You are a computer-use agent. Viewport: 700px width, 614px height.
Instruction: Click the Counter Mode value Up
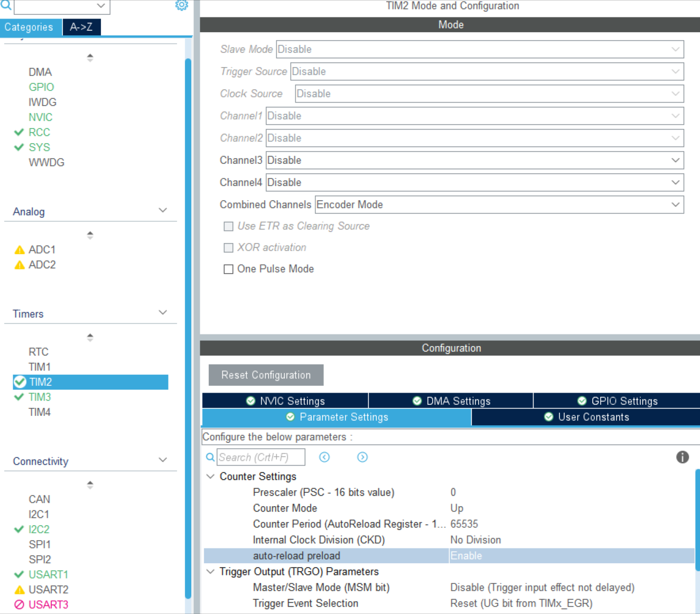[456, 508]
